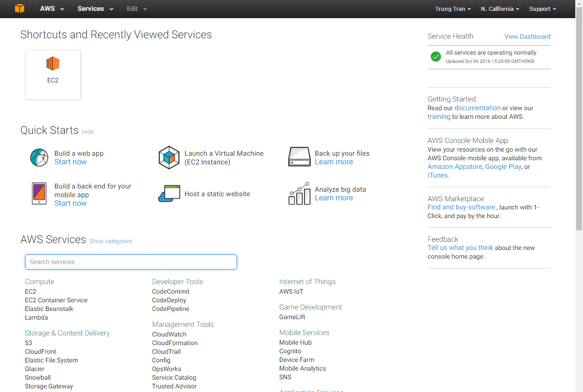Open the EC2 shortcut tile
583x392 pixels.
coord(53,75)
